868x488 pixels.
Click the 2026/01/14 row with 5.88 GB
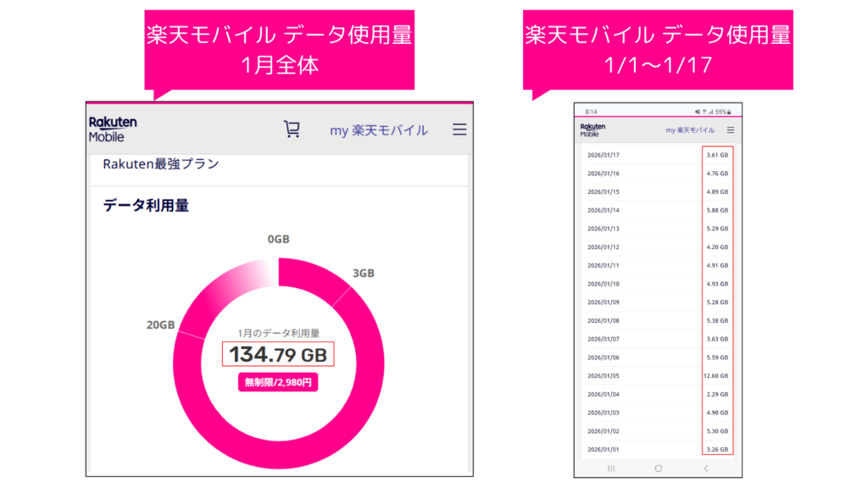(657, 210)
